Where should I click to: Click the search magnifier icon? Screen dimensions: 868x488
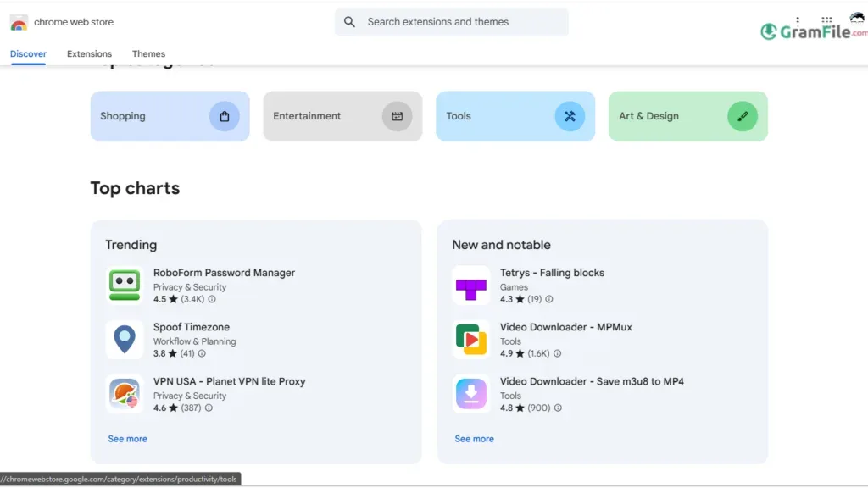point(349,22)
